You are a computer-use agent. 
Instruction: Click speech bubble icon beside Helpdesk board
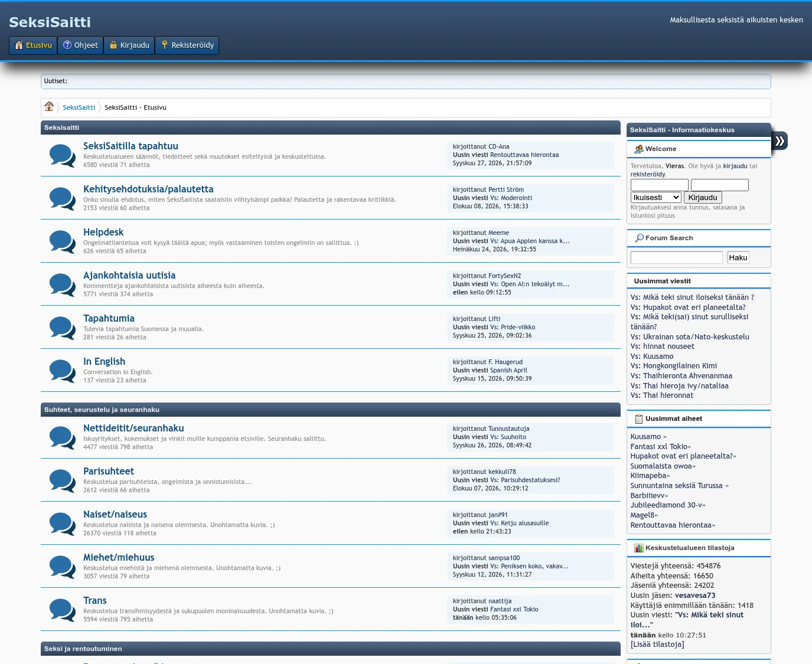62,241
